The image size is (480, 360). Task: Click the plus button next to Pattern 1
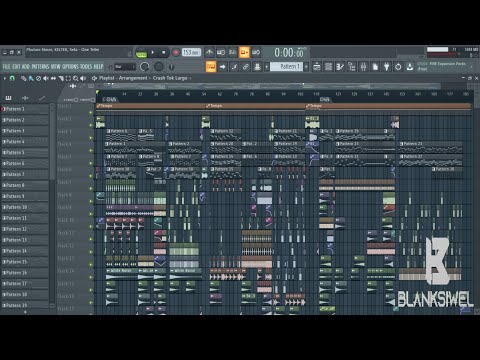tap(306, 67)
